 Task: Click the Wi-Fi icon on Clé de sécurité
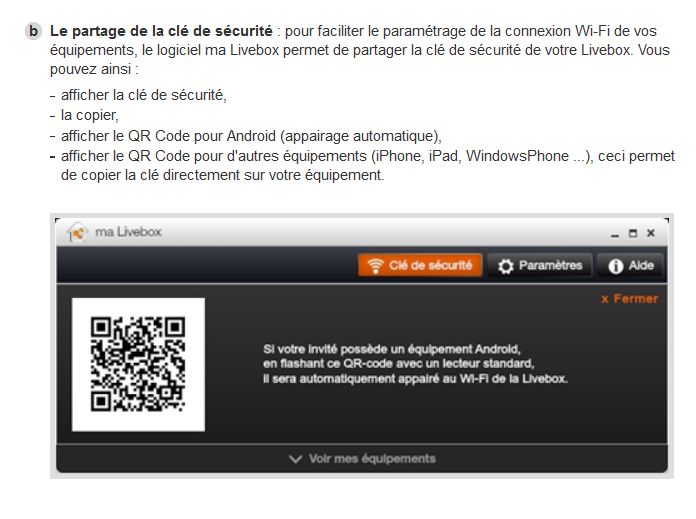(375, 265)
